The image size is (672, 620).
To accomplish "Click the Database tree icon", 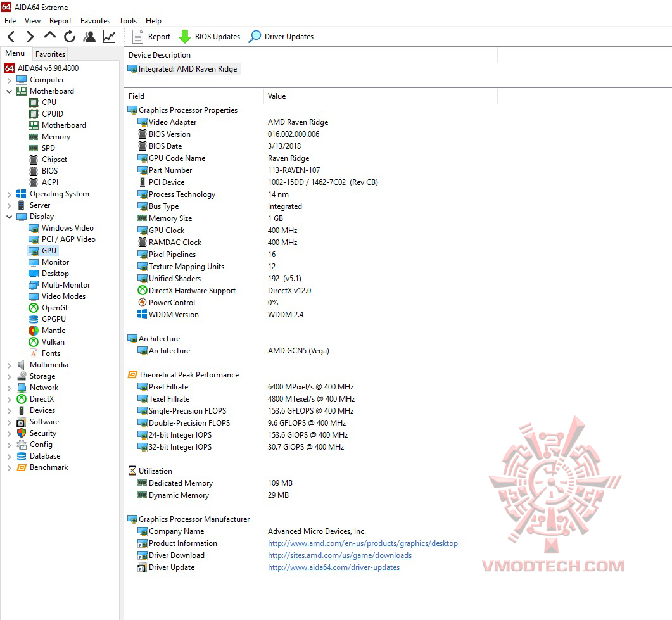I will pyautogui.click(x=22, y=457).
